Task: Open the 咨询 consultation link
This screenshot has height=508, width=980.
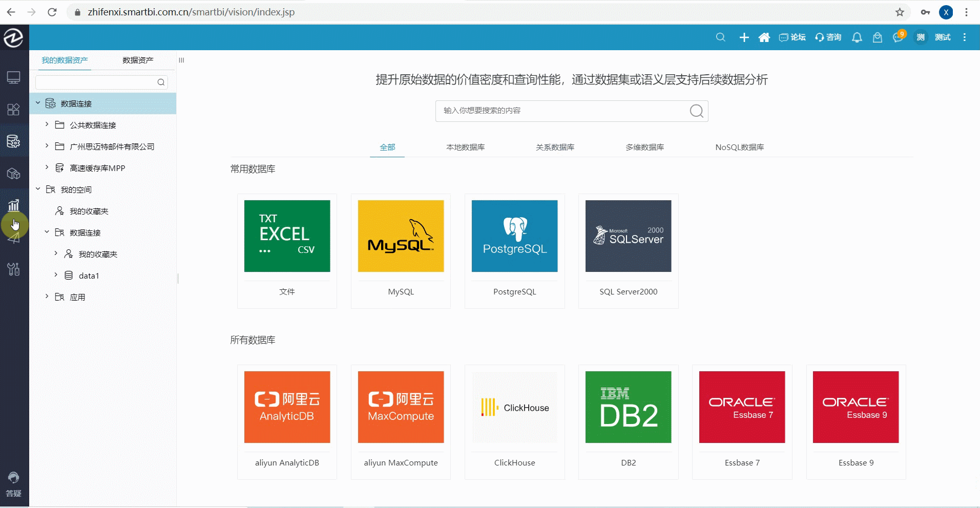Action: point(828,37)
